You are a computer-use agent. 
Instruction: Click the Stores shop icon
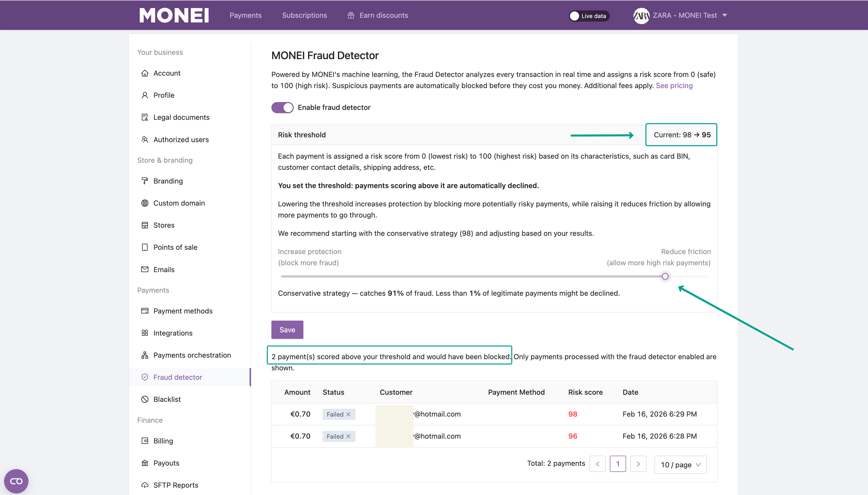[x=145, y=225]
